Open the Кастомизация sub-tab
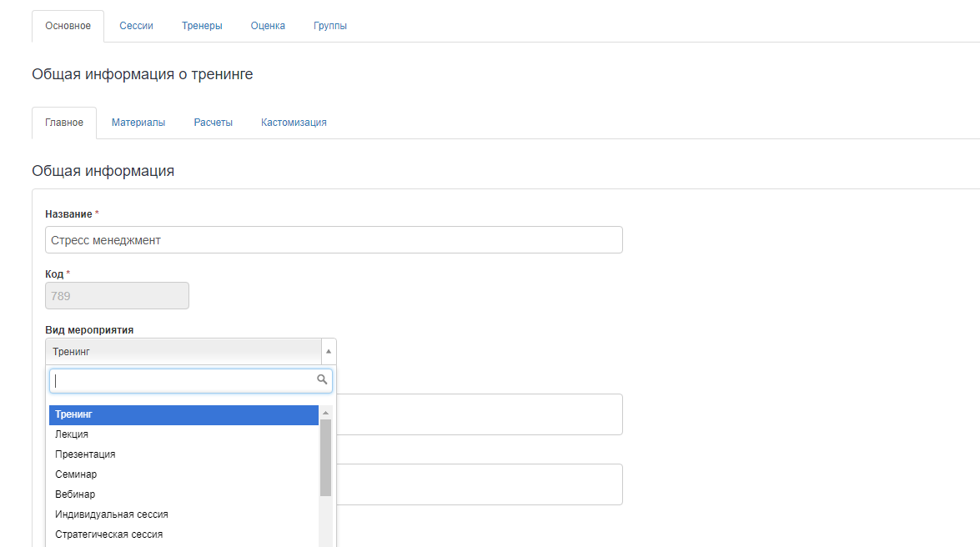The width and height of the screenshot is (980, 547). tap(294, 123)
